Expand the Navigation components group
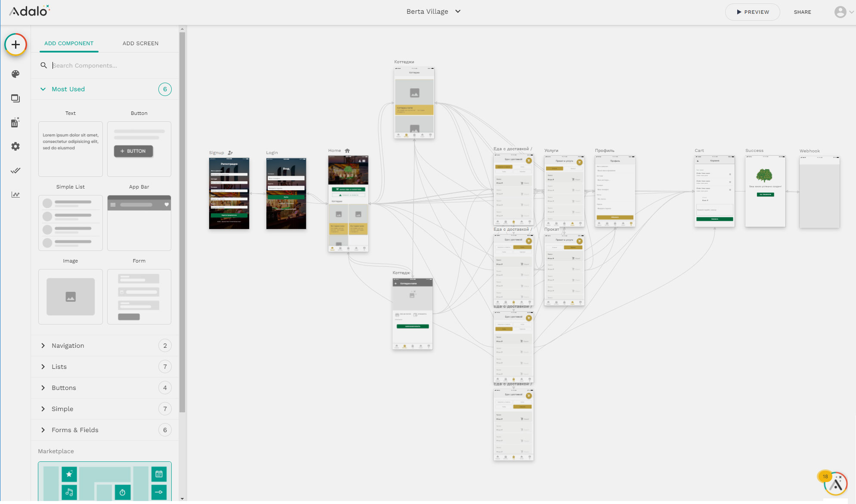 pyautogui.click(x=68, y=346)
